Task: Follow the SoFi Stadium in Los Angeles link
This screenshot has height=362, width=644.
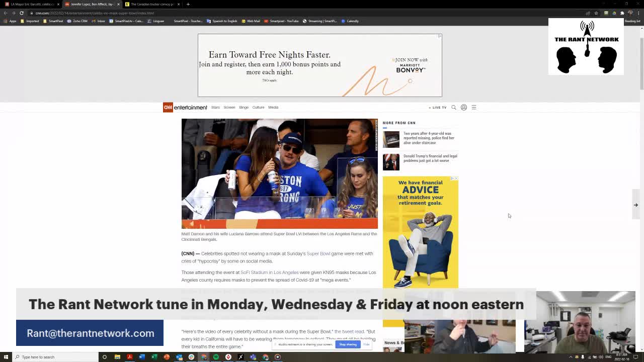Action: coord(270,273)
